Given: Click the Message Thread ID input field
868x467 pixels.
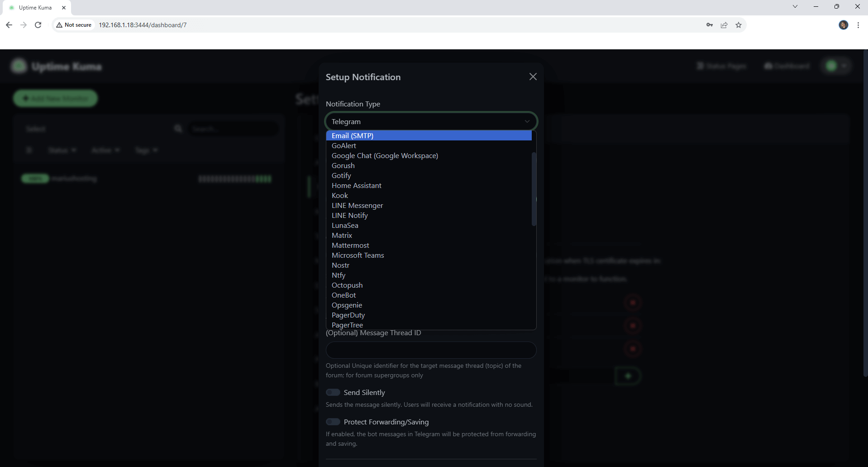Looking at the screenshot, I should pos(430,350).
